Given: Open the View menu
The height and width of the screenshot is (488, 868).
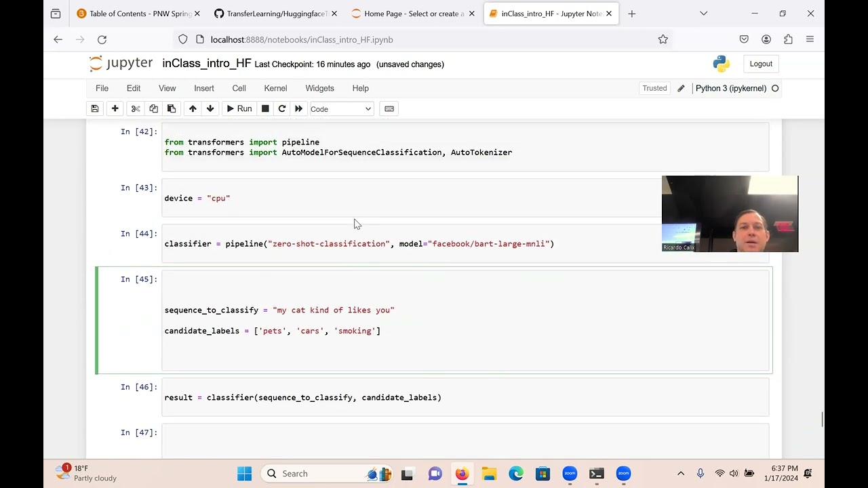Looking at the screenshot, I should tap(167, 88).
